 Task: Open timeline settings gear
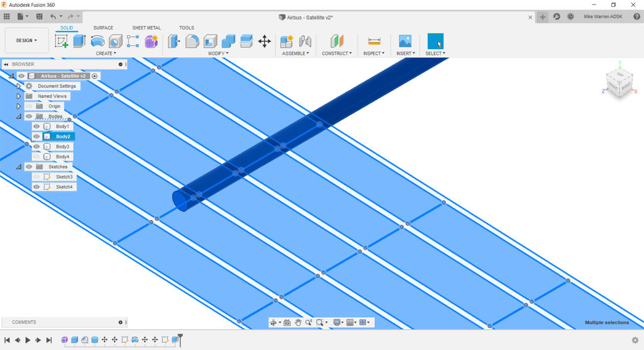635,340
